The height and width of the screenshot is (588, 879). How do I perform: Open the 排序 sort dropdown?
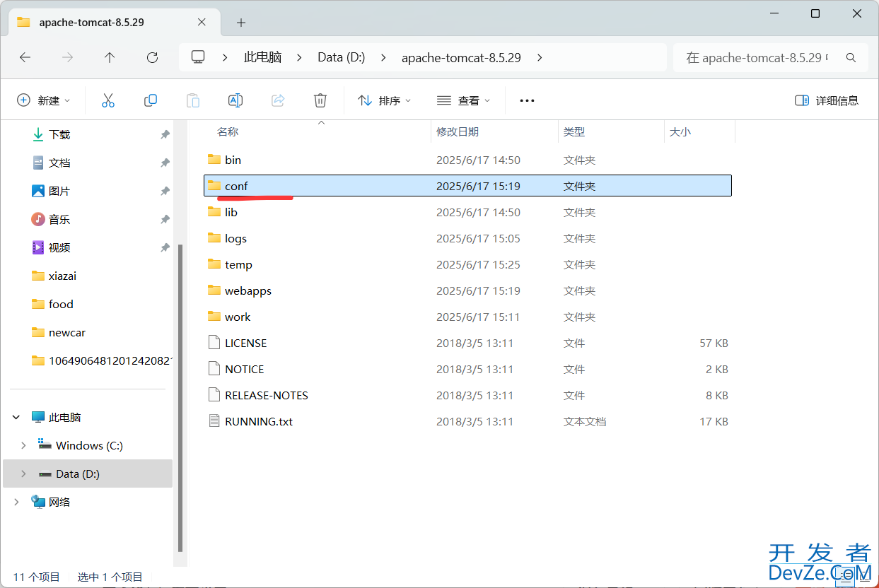pos(385,100)
